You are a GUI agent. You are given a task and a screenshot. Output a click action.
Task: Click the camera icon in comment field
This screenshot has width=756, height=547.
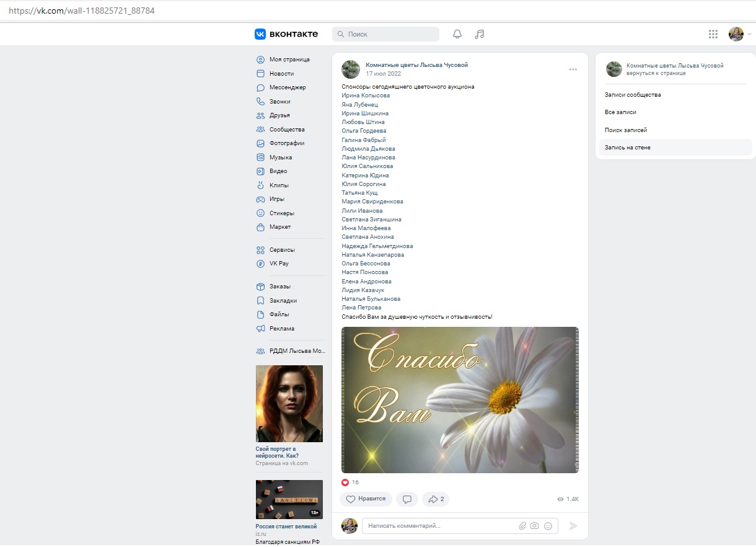pos(535,526)
